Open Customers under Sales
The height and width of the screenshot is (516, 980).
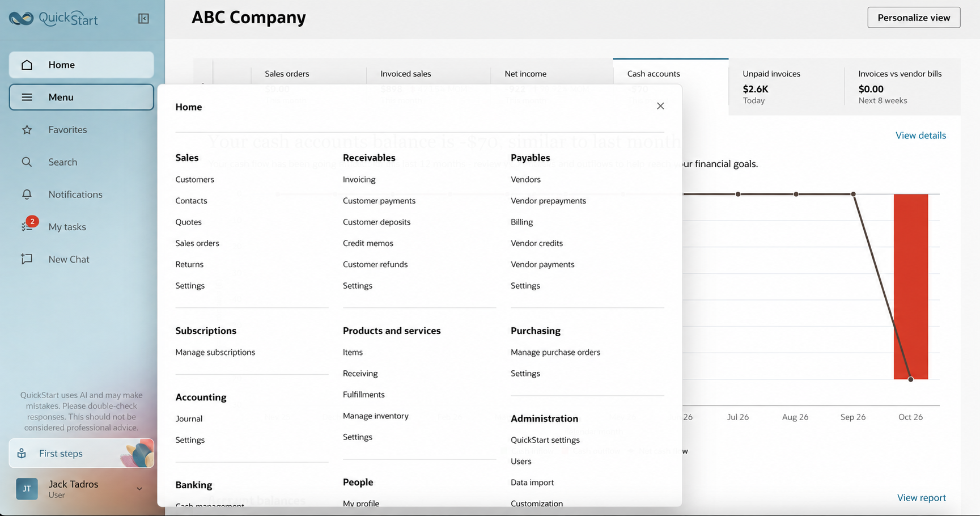(194, 180)
